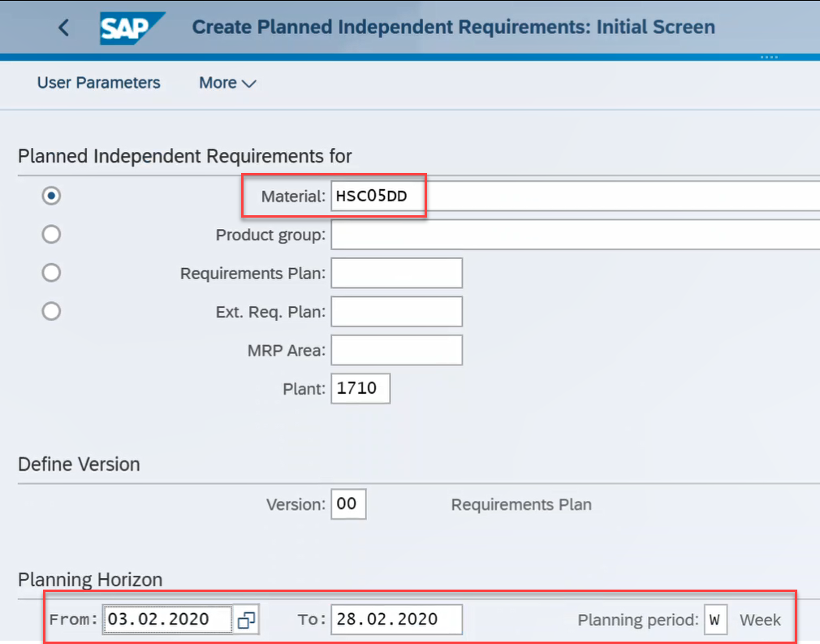Click into the Ext. Req. Plan field
820x644 pixels.
(396, 311)
